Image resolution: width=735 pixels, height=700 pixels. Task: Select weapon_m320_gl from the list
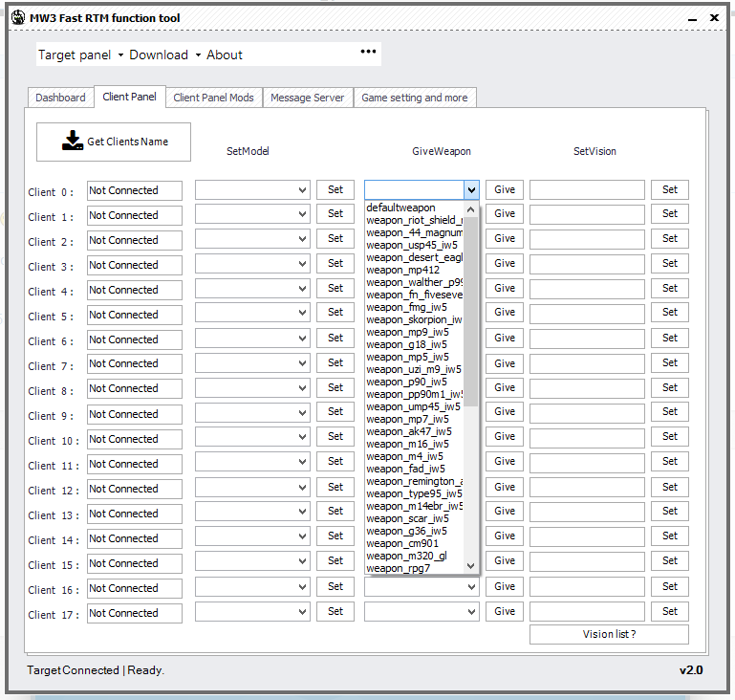[x=415, y=556]
